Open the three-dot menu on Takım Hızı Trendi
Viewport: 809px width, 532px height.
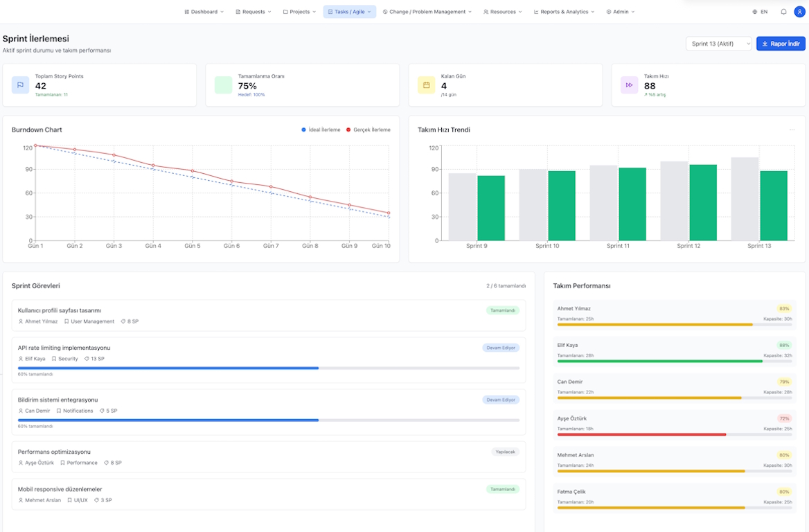[x=792, y=130]
